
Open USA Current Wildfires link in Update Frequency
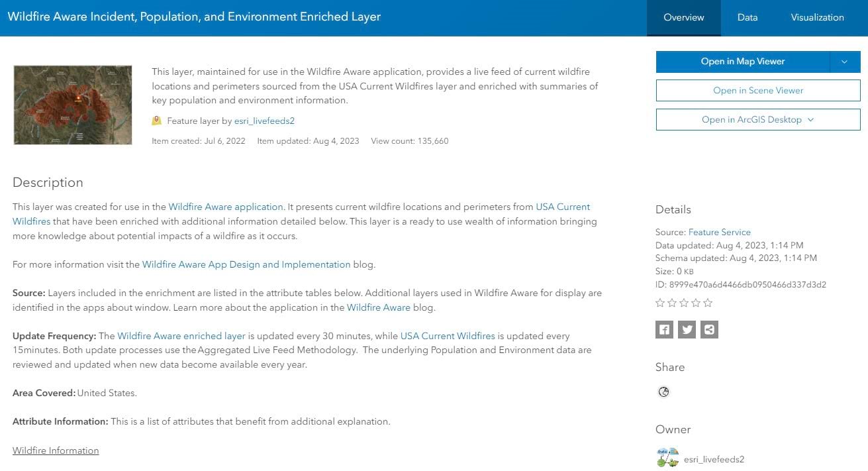click(x=448, y=336)
